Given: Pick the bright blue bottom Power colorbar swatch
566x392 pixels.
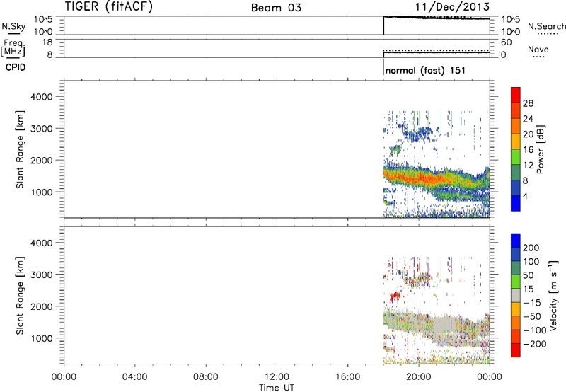Looking at the screenshot, I should coord(516,203).
